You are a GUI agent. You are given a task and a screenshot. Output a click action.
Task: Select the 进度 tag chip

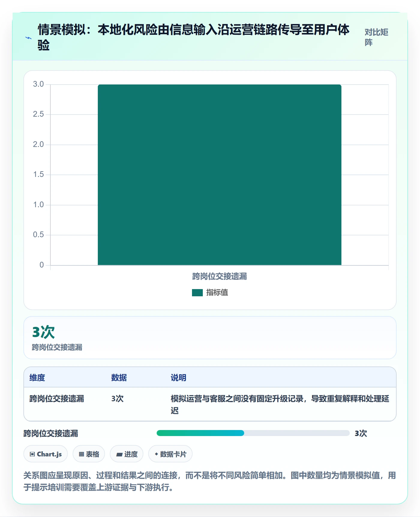pyautogui.click(x=127, y=454)
